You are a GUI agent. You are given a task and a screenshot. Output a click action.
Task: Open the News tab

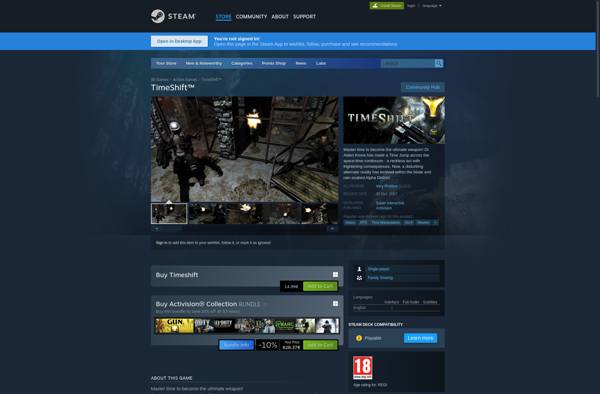(x=301, y=63)
